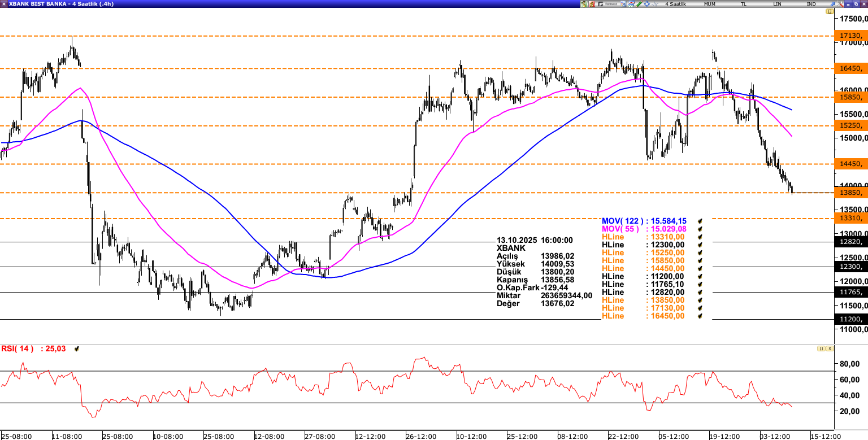
Task: Click the XBANK chart icon in the title bar
Action: coord(4,4)
